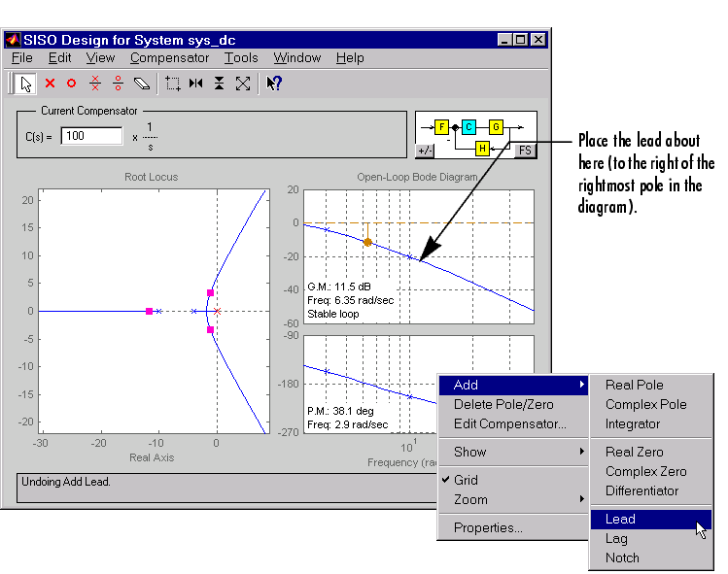
Task: Select the add complex pole pair tool
Action: pyautogui.click(x=95, y=84)
